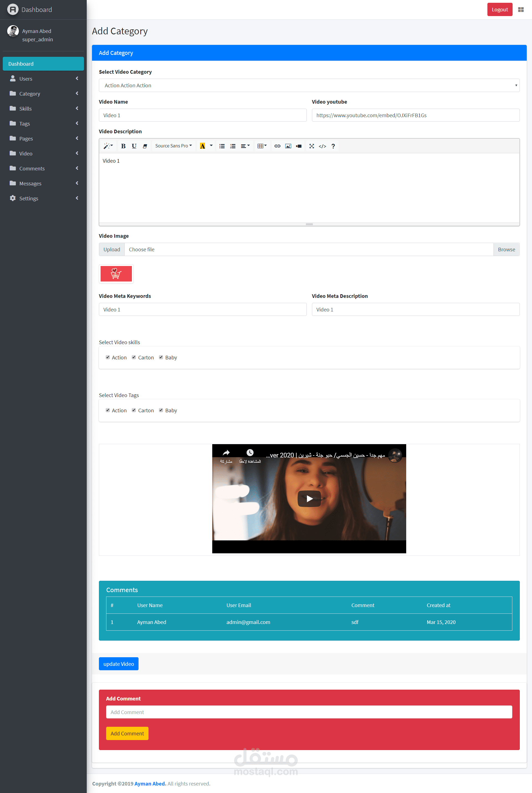The height and width of the screenshot is (793, 532).
Task: Click the insert video icon in editor
Action: 299,146
